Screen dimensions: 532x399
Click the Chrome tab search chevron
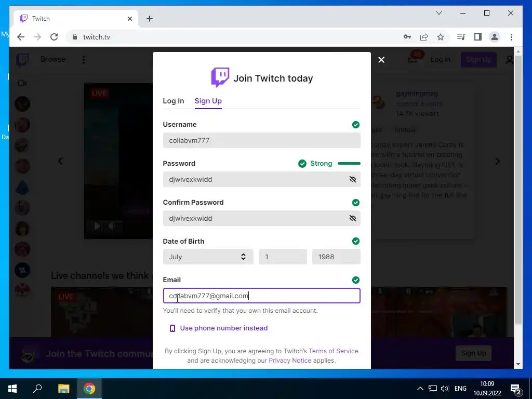point(438,13)
